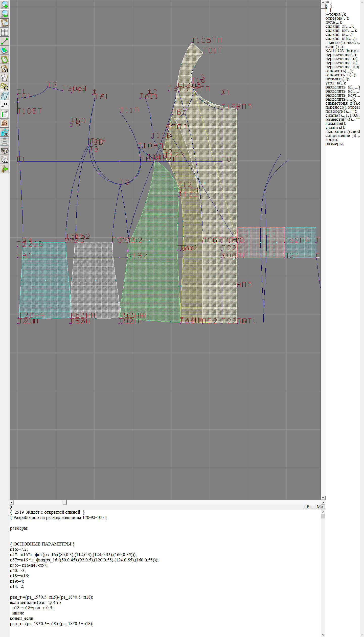Click the zoom out magnifier icon

pos(5,14)
